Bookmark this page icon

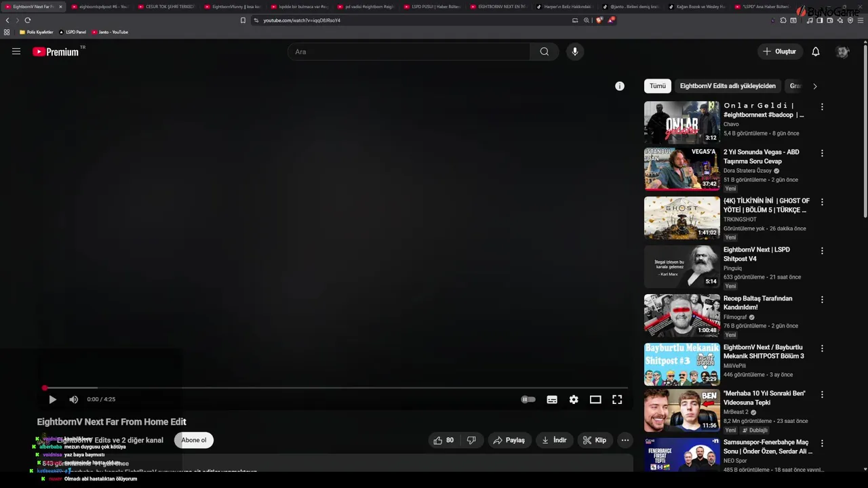pos(243,20)
